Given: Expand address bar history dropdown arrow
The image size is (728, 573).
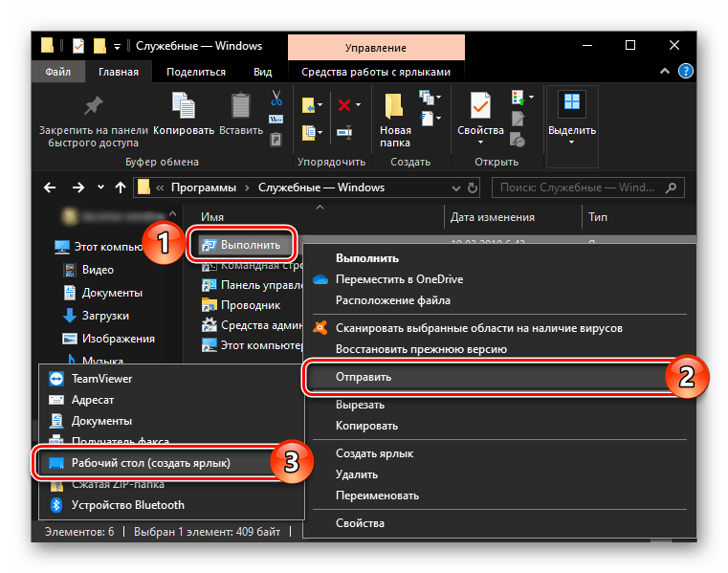Looking at the screenshot, I should tap(456, 188).
